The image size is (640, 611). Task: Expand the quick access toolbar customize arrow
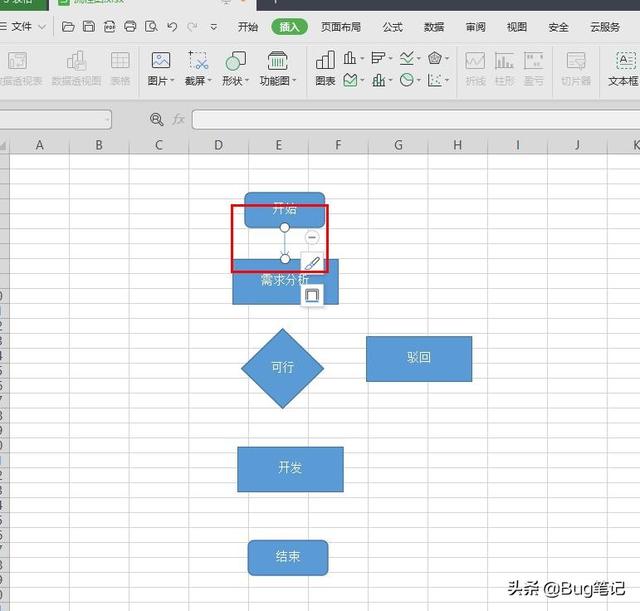[213, 27]
